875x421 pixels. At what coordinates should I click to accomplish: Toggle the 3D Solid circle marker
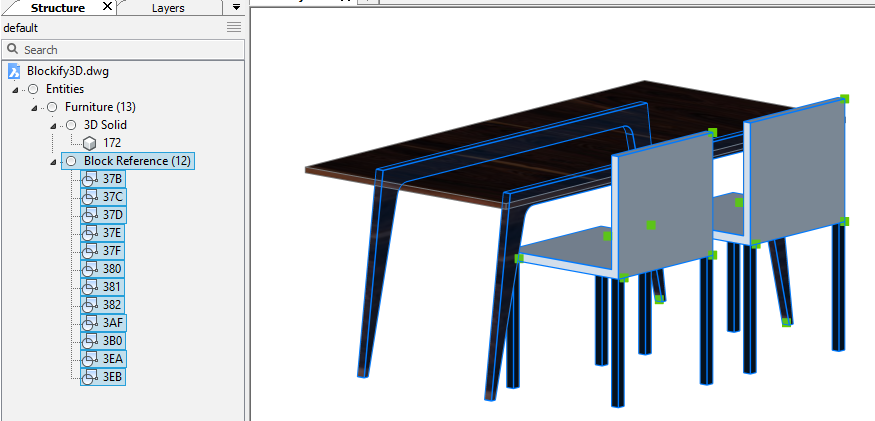pos(71,125)
